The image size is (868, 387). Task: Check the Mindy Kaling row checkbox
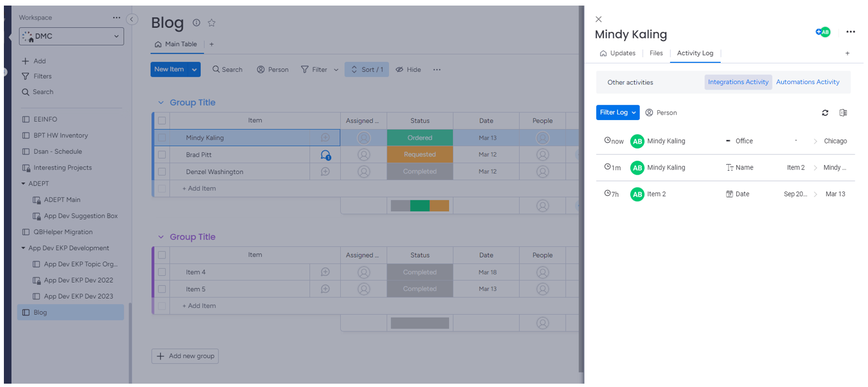pyautogui.click(x=162, y=137)
